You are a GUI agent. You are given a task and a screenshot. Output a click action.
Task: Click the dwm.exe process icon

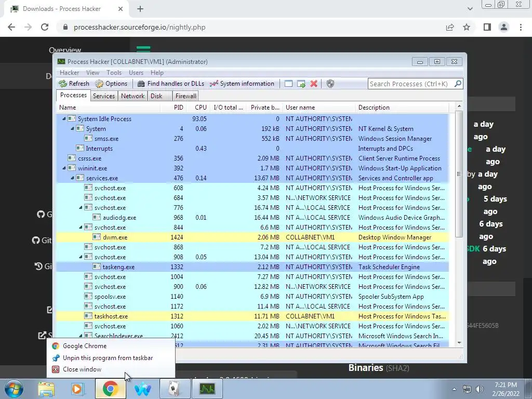point(97,237)
